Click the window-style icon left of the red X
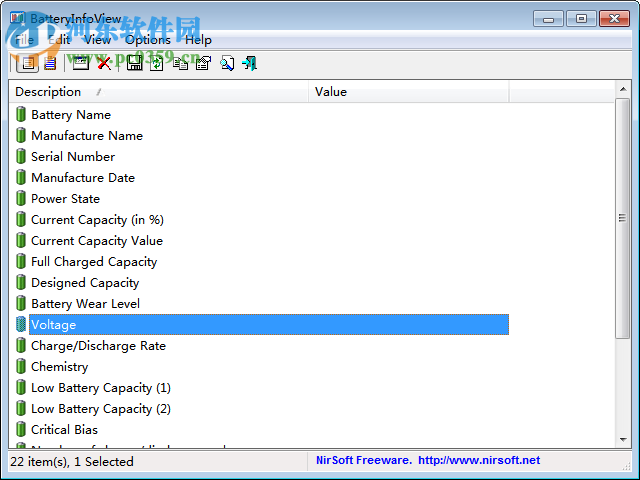 click(x=80, y=63)
